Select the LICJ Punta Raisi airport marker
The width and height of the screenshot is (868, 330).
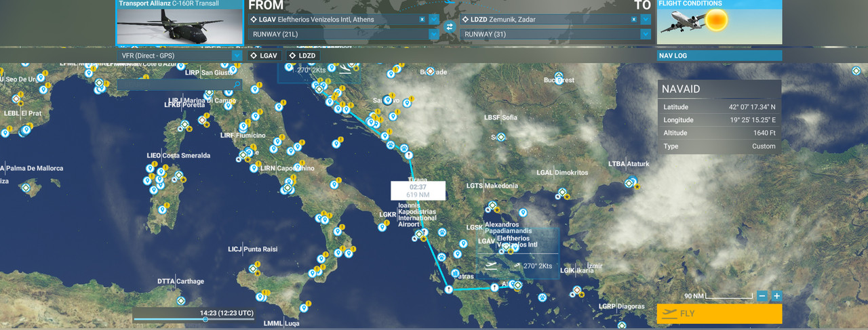(254, 269)
